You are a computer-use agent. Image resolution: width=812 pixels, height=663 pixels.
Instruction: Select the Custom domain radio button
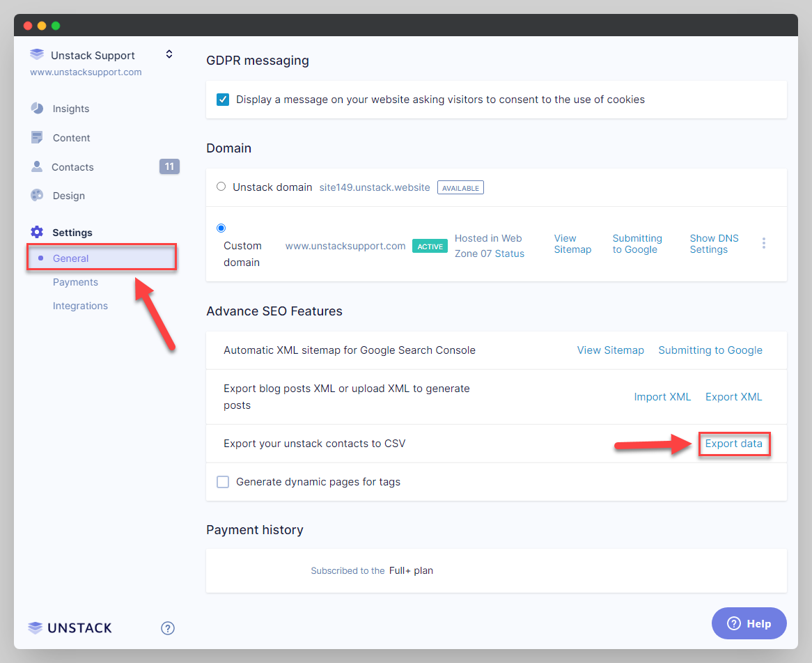tap(221, 228)
